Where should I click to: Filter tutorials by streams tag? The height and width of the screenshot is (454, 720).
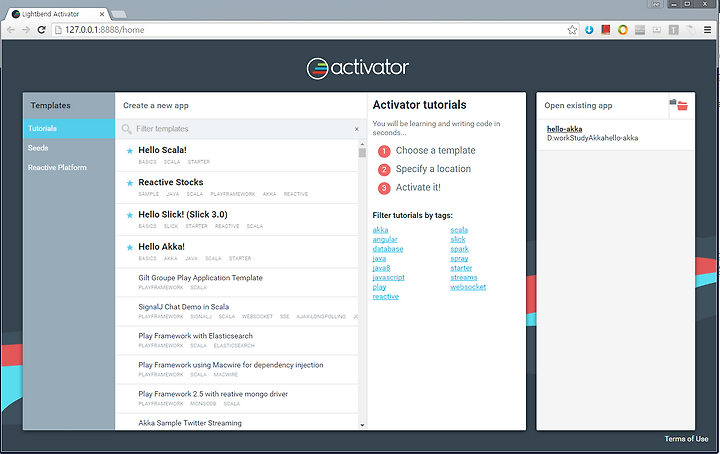coord(464,277)
